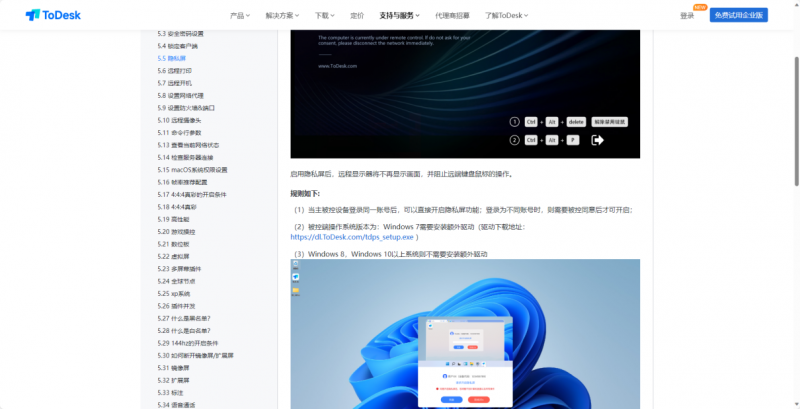Open sidebar item 5.33 标注
This screenshot has width=800, height=409.
click(x=170, y=393)
